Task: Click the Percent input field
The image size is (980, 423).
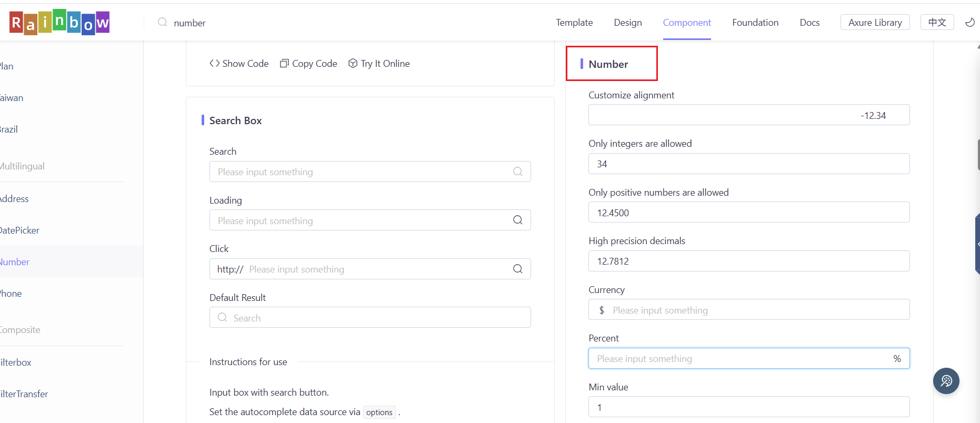Action: [737, 359]
